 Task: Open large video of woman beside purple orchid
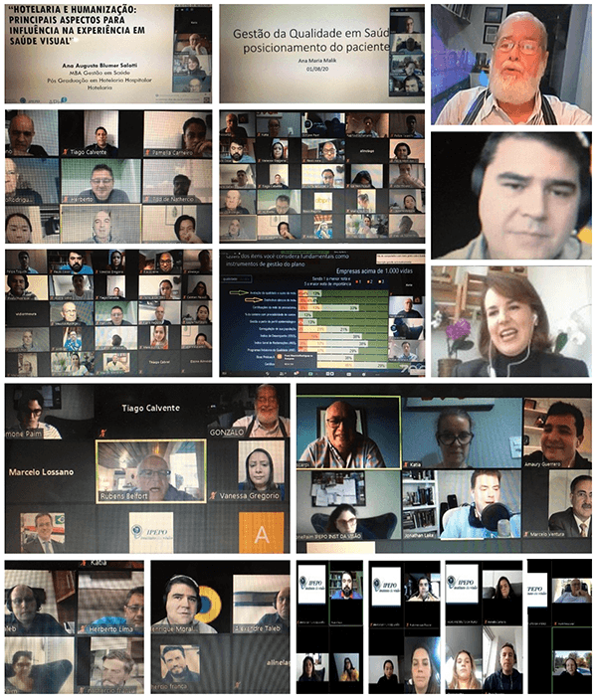(x=511, y=321)
